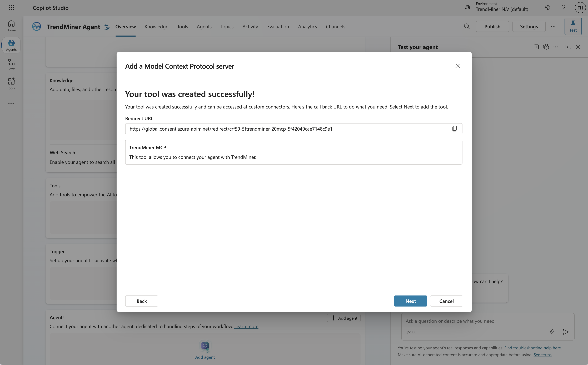Open the environment picker globe icon
This screenshot has height=365, width=588.
tap(468, 7)
